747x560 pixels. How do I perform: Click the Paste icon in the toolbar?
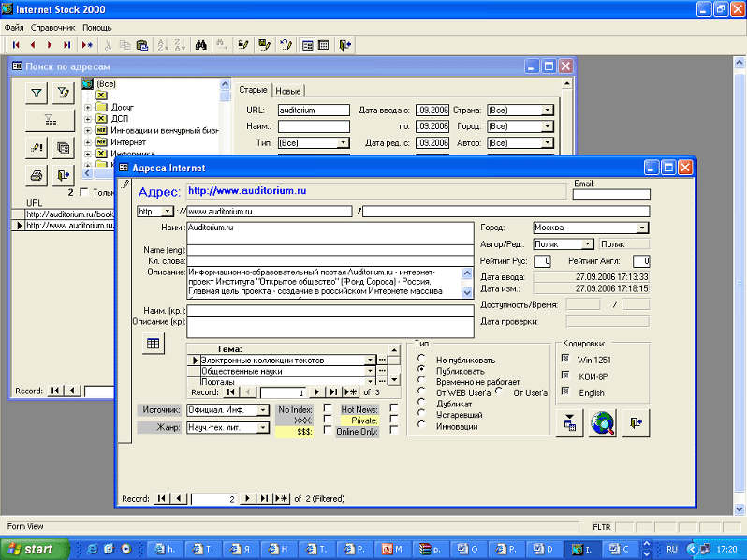coord(141,44)
